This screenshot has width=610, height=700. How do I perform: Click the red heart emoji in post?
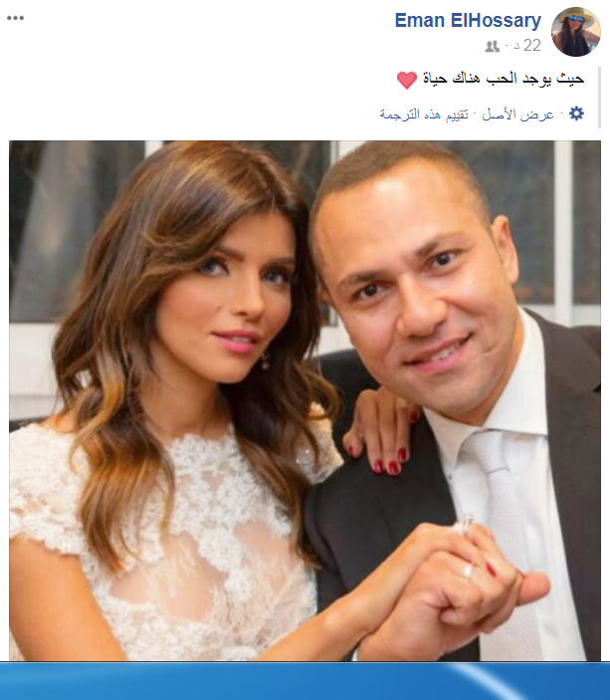coord(407,81)
